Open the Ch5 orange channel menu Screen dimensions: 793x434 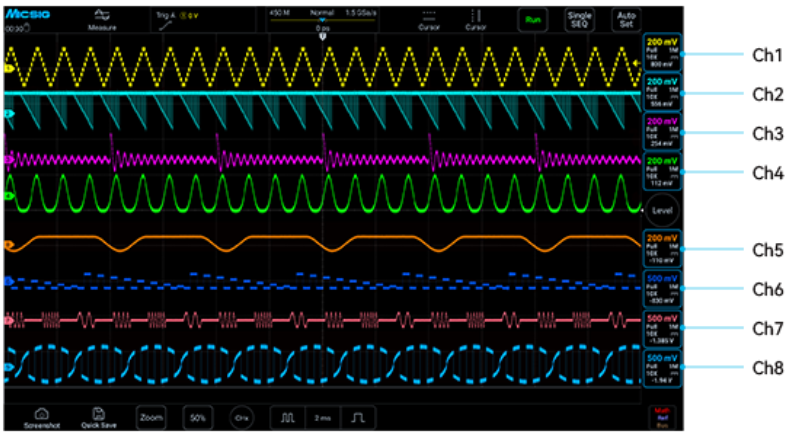pyautogui.click(x=662, y=248)
